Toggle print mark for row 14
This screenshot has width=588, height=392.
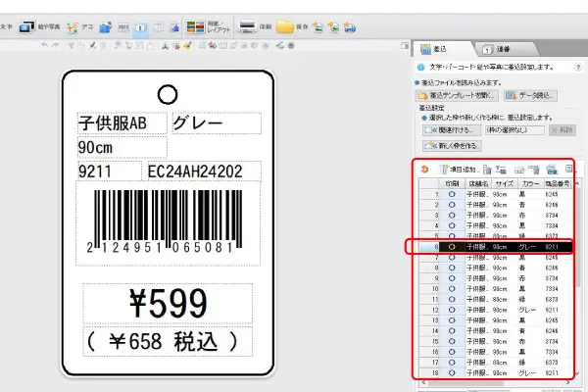click(452, 331)
